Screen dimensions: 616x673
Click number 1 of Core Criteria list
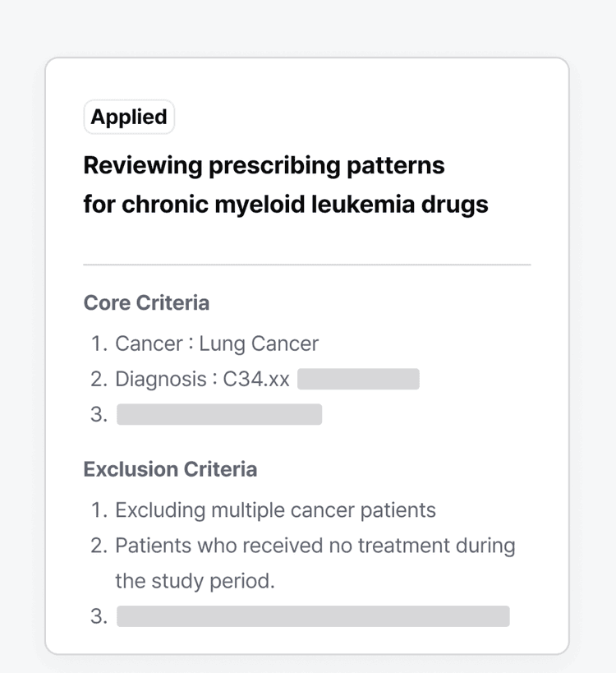(99, 343)
